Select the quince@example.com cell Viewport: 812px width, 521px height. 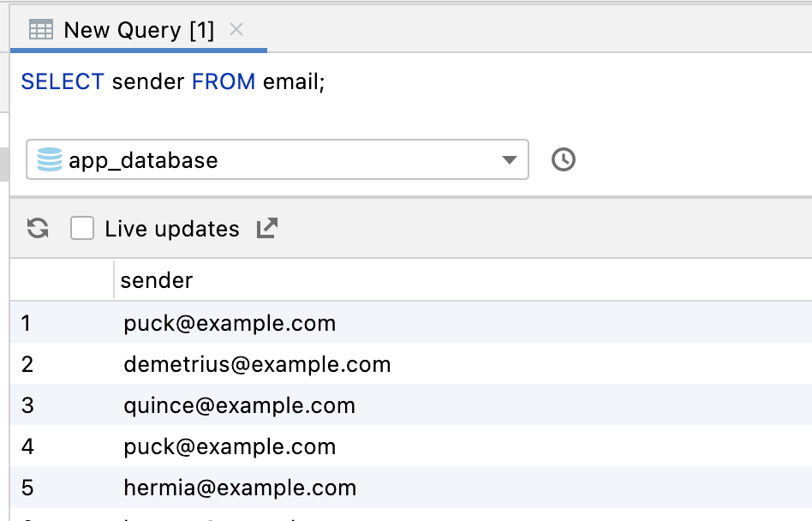(x=239, y=405)
